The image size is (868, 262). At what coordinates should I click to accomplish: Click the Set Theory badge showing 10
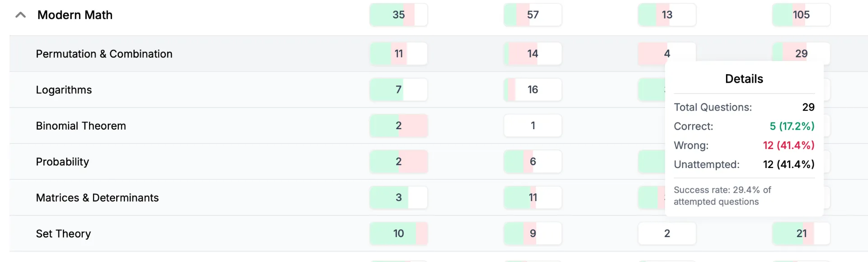[398, 234]
